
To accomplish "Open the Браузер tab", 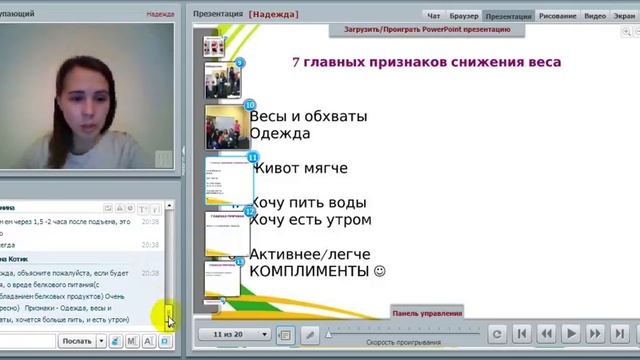I will pos(463,16).
